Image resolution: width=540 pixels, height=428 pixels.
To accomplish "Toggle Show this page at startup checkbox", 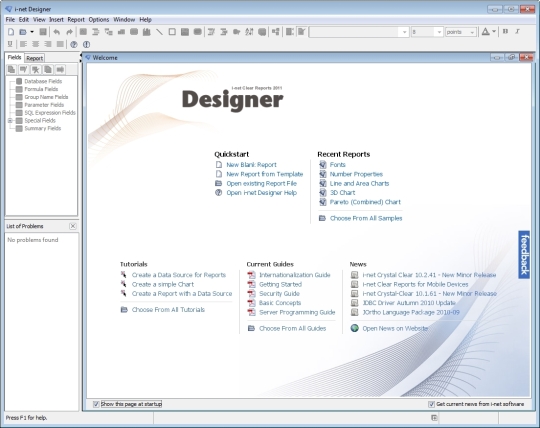I will pos(96,404).
